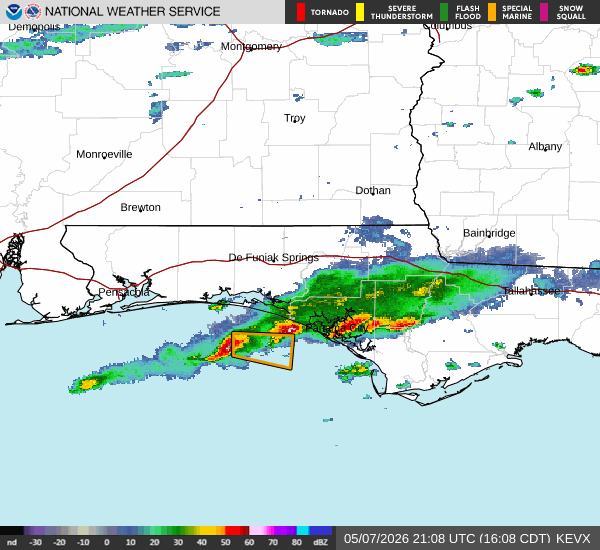Image resolution: width=600 pixels, height=550 pixels.
Task: Click the green Flash Flood swatch
Action: [444, 12]
